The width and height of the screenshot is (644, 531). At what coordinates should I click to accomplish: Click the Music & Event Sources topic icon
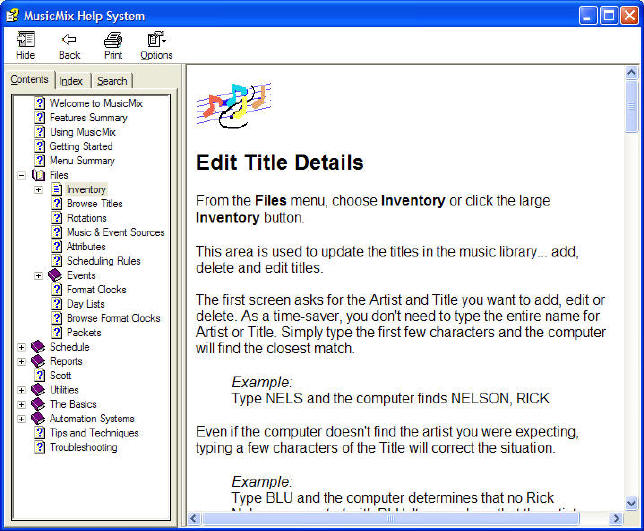(x=57, y=232)
